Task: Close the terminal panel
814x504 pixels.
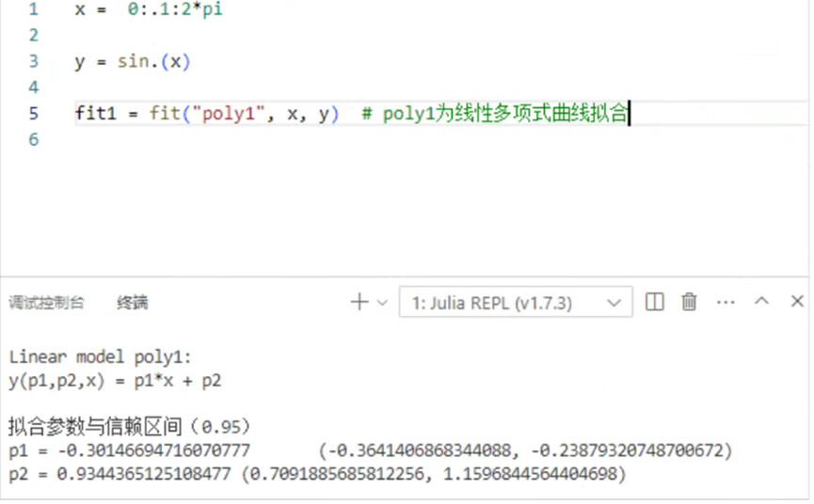Action: pos(797,301)
